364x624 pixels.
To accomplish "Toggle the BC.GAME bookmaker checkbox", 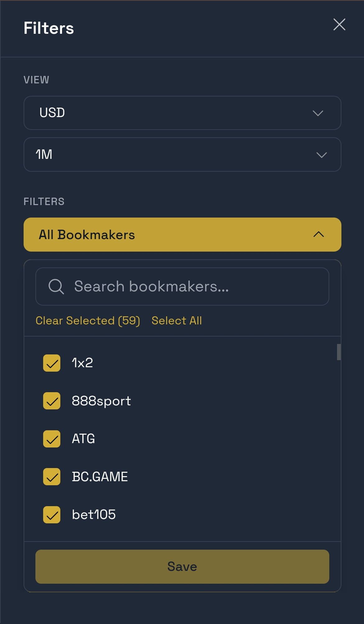I will 52,477.
